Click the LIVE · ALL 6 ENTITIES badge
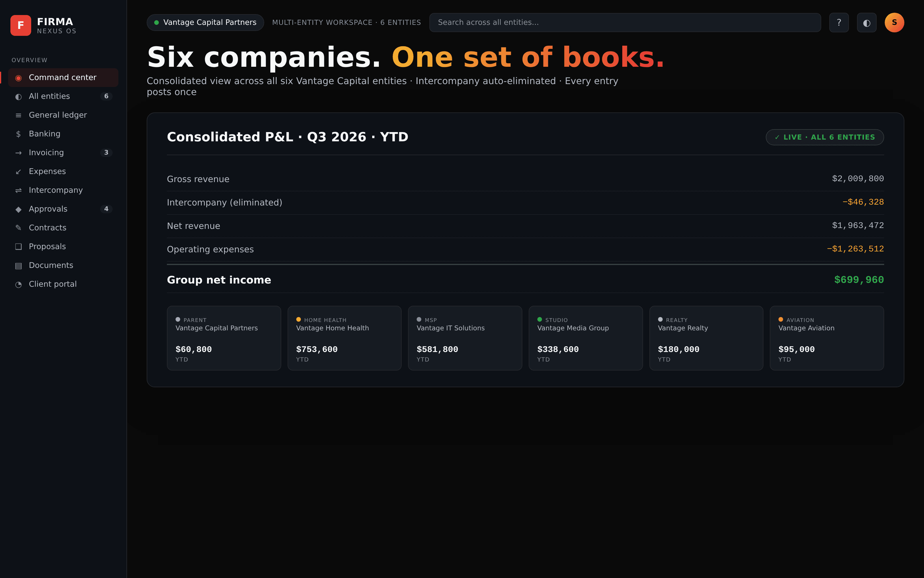This screenshot has height=578, width=924. 825,137
